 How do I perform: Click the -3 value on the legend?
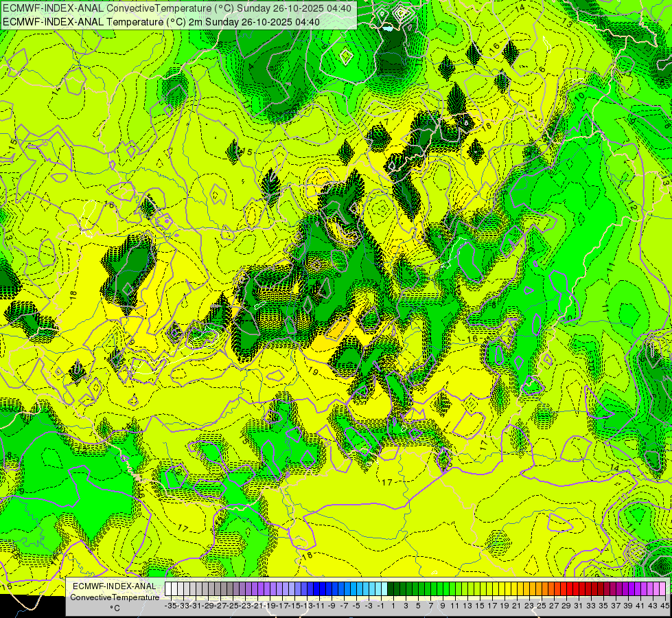pos(369,606)
